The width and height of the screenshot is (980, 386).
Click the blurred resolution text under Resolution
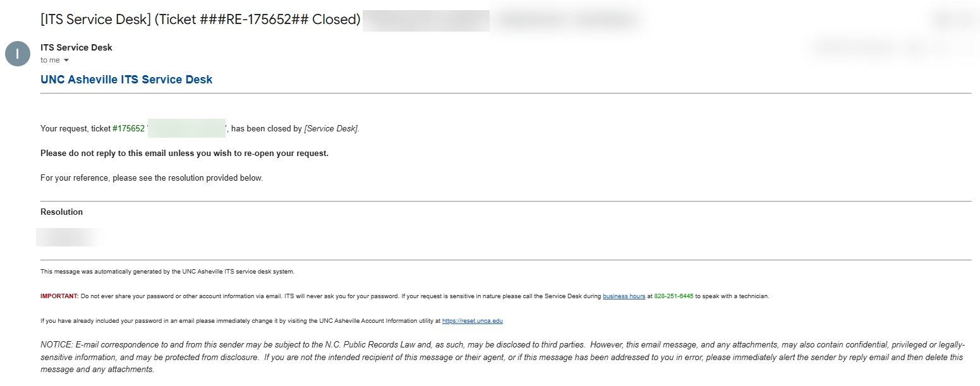[70, 238]
